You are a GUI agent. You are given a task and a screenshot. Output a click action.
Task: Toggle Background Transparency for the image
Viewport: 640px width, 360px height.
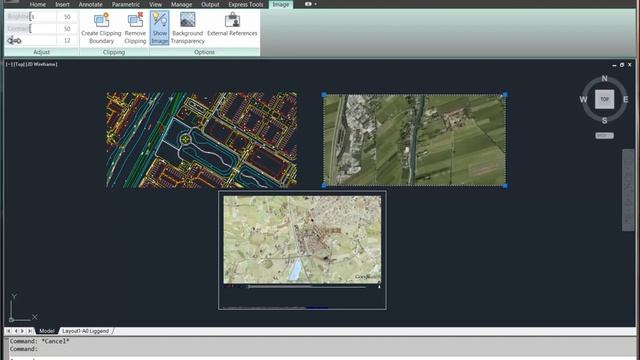[x=187, y=28]
